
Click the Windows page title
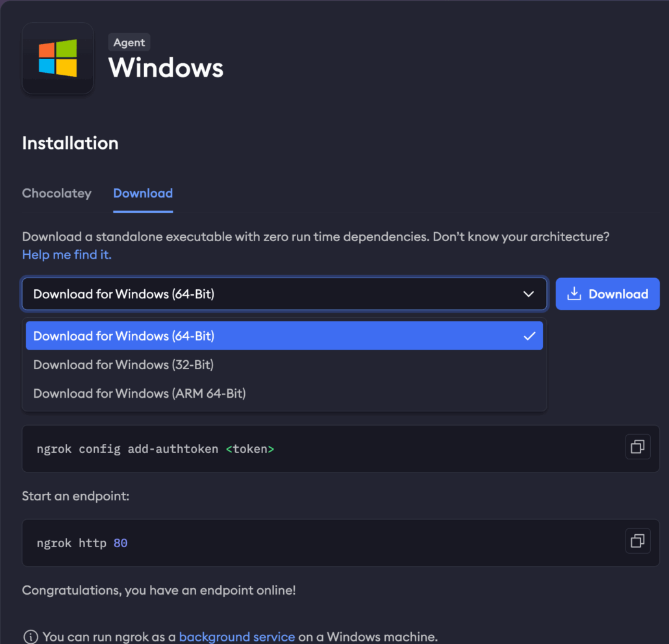pos(166,68)
